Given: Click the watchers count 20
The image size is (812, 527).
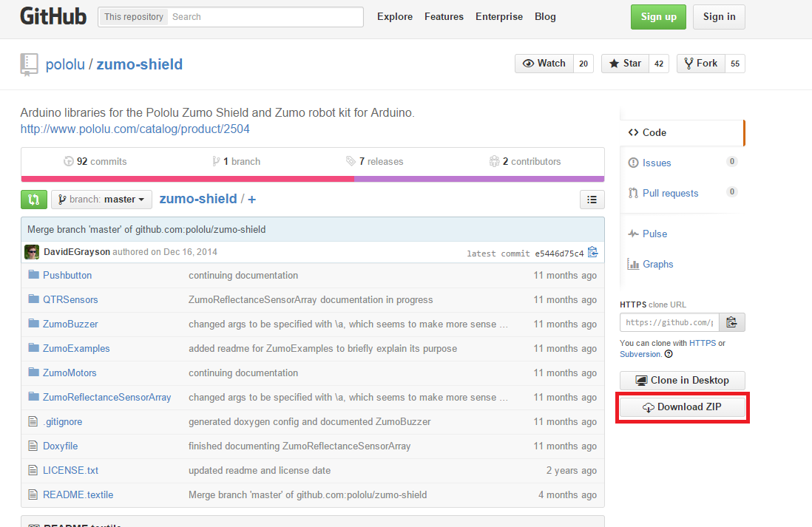Looking at the screenshot, I should 583,64.
